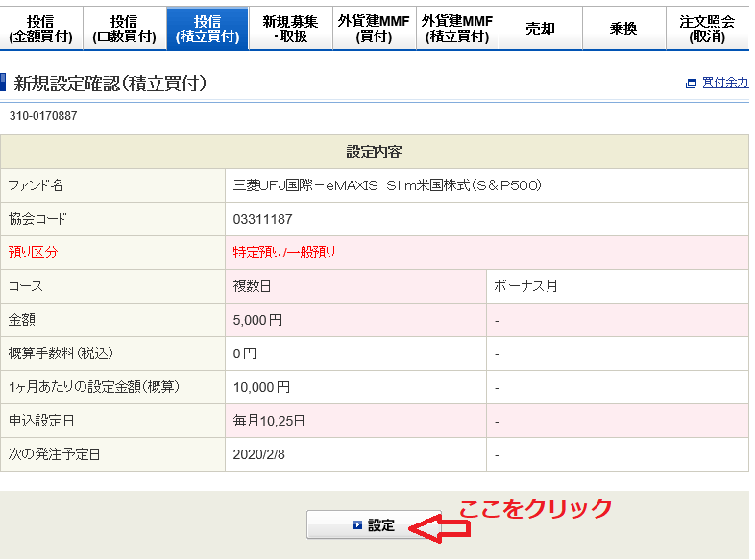Click the 設定内容 table header
Viewport: 755px width, 560px height.
tap(374, 152)
